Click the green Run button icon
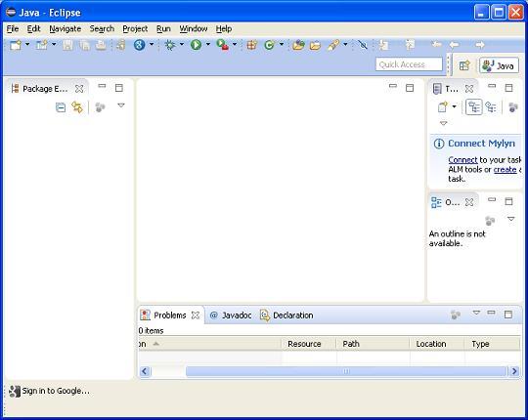The width and height of the screenshot is (528, 420). click(196, 45)
